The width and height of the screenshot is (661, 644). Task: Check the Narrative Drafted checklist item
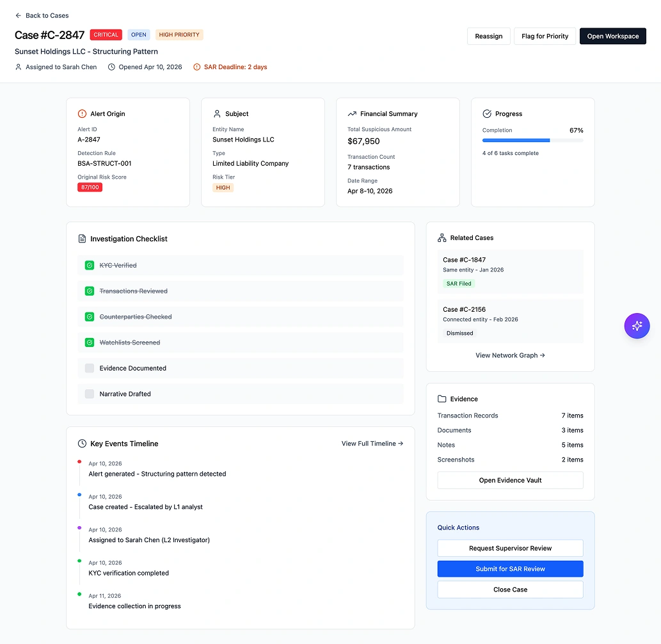click(89, 394)
